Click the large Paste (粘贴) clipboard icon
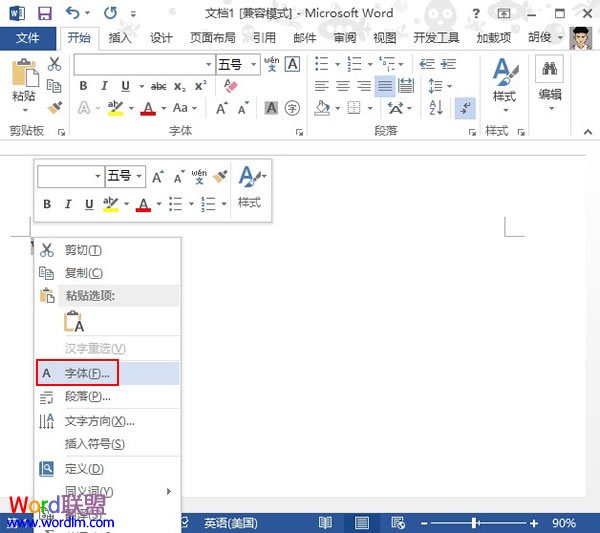 (x=23, y=80)
